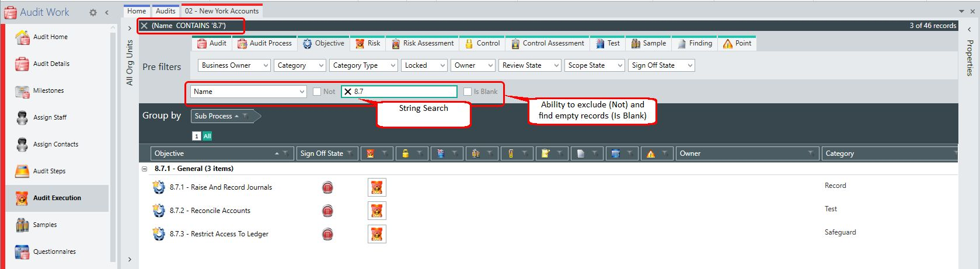Switch to the Finding tab
The width and height of the screenshot is (980, 269).
point(694,43)
